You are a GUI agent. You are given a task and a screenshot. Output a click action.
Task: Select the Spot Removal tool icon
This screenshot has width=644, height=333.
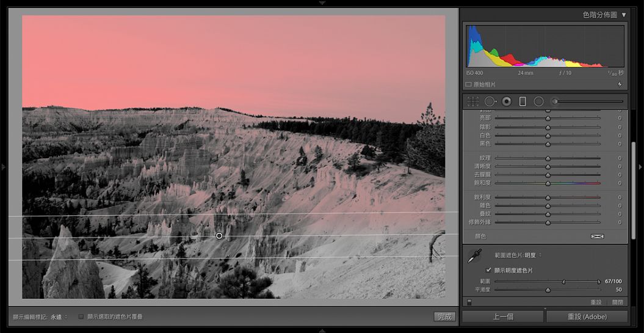coord(490,101)
